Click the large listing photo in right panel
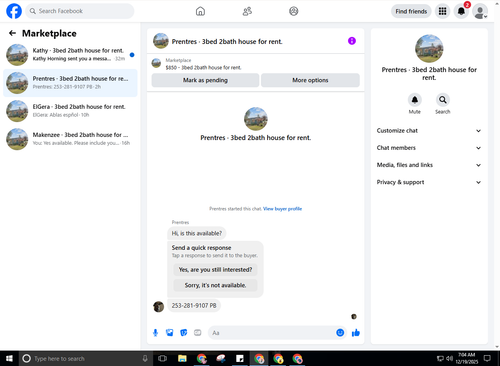The width and height of the screenshot is (500, 366). [x=429, y=49]
